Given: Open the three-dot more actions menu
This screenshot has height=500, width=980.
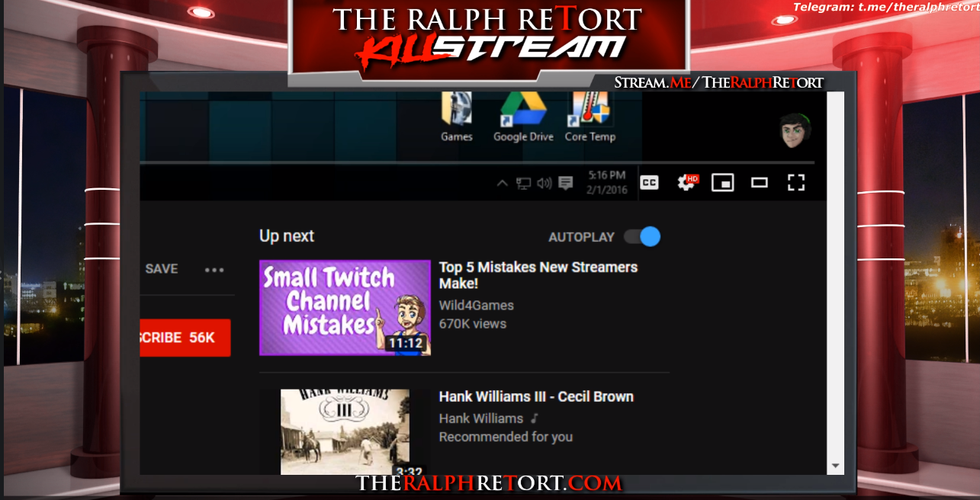Looking at the screenshot, I should [x=214, y=270].
